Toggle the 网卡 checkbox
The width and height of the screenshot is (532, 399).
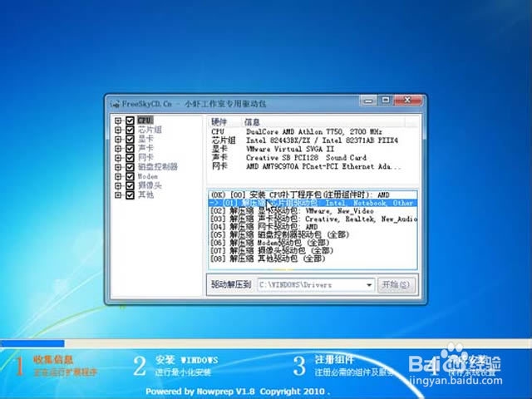pyautogui.click(x=130, y=158)
